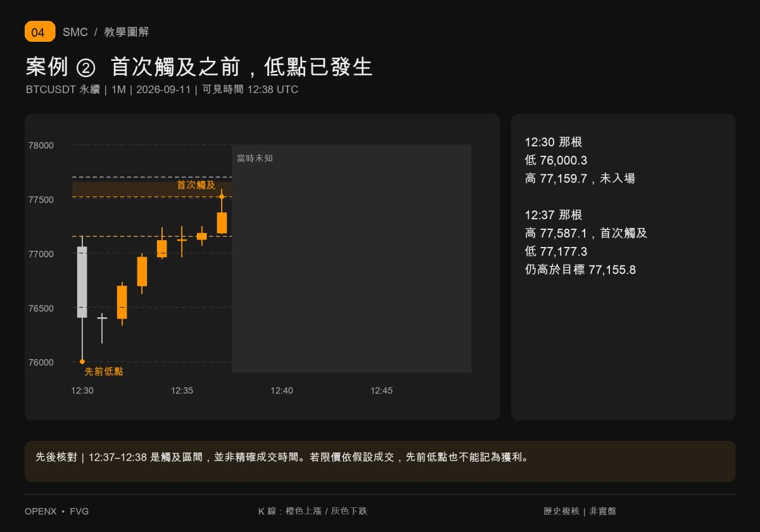Click the 76500 price axis label
This screenshot has height=532, width=760.
[x=41, y=308]
